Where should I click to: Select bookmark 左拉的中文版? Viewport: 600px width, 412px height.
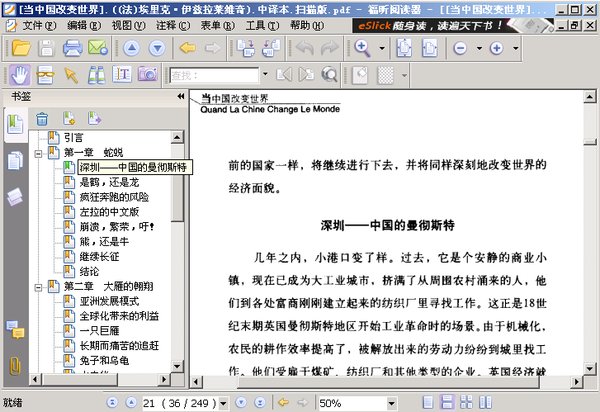tap(109, 212)
